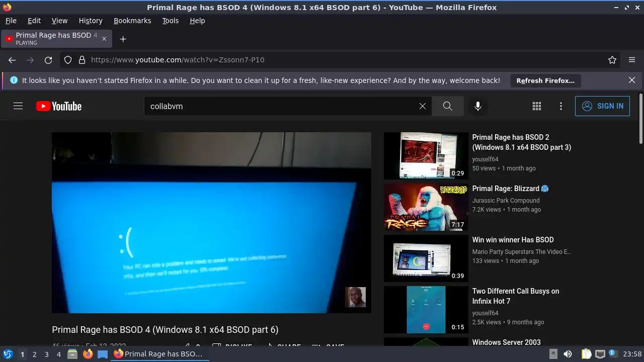644x362 pixels.
Task: Open the Bookmarks menu
Action: coord(132,21)
